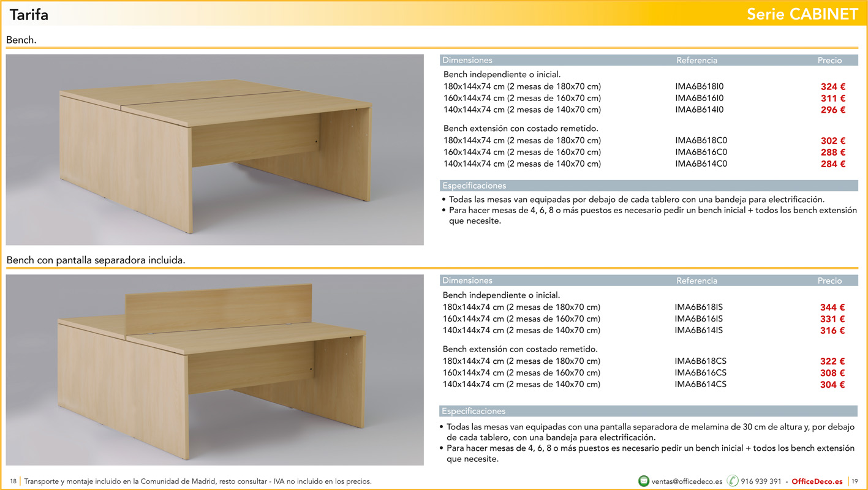Click the transport and IVA footer note
Screen dimensions: 868x490
(x=198, y=481)
